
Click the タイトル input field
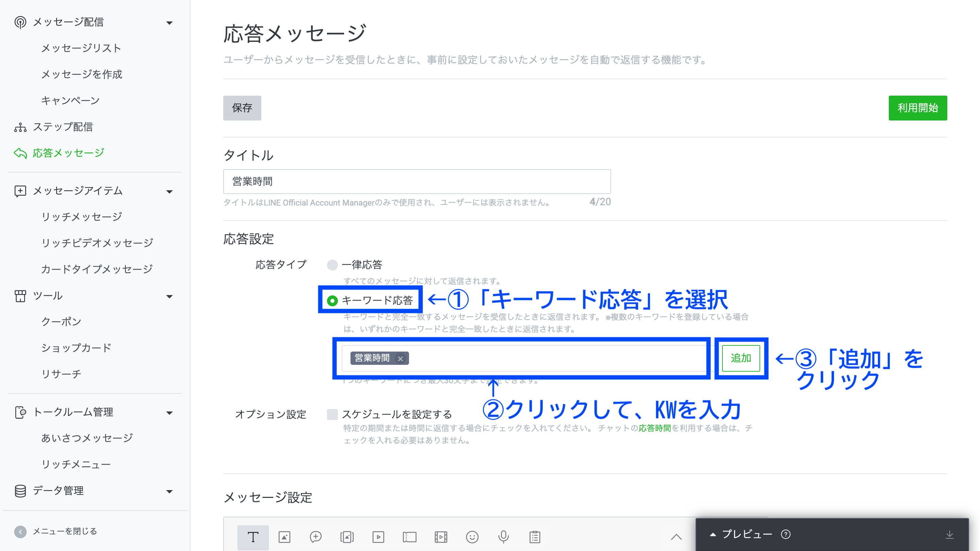416,181
